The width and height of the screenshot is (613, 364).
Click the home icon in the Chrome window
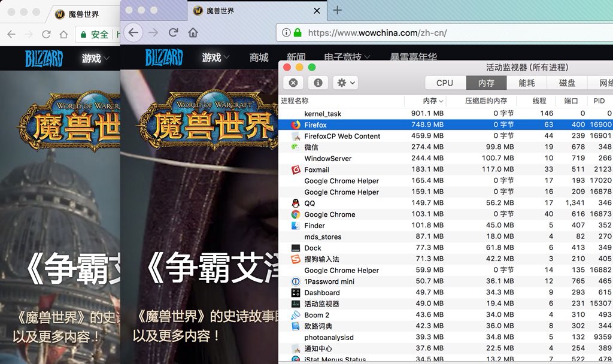coord(63,34)
